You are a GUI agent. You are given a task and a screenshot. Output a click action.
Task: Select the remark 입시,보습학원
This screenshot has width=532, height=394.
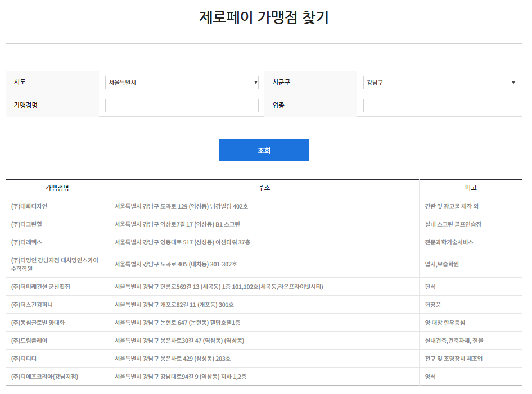(442, 264)
